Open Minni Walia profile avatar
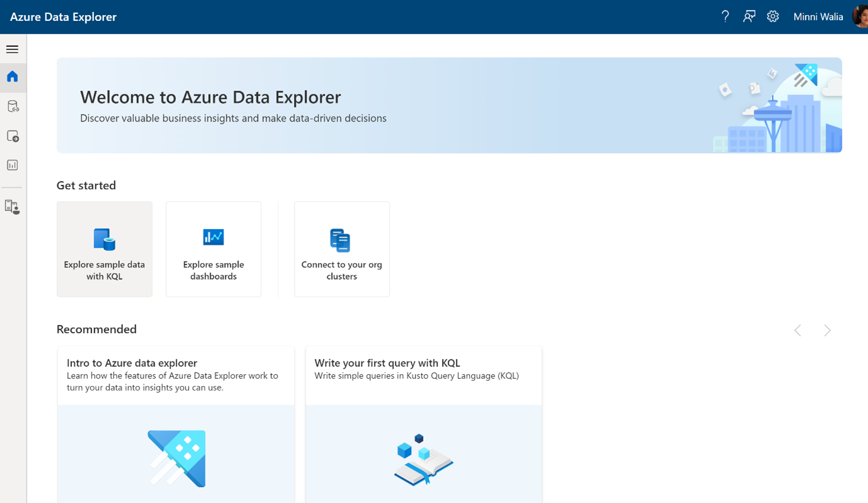The height and width of the screenshot is (503, 868). click(860, 17)
